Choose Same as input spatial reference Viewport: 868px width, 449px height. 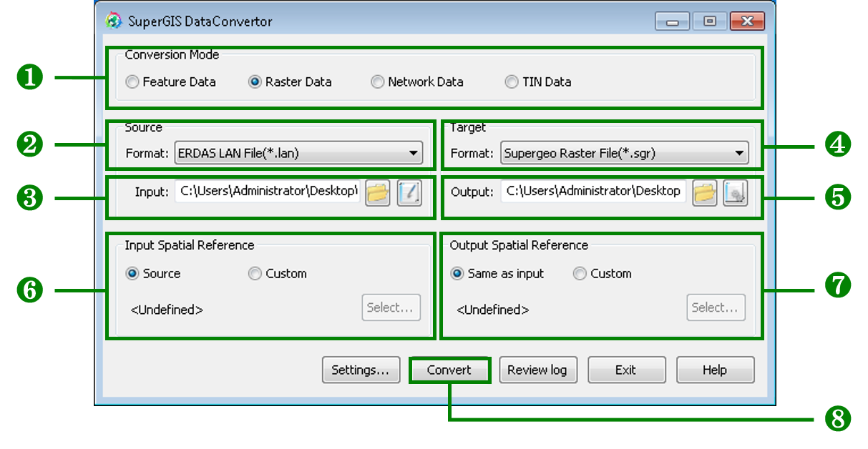coord(457,274)
